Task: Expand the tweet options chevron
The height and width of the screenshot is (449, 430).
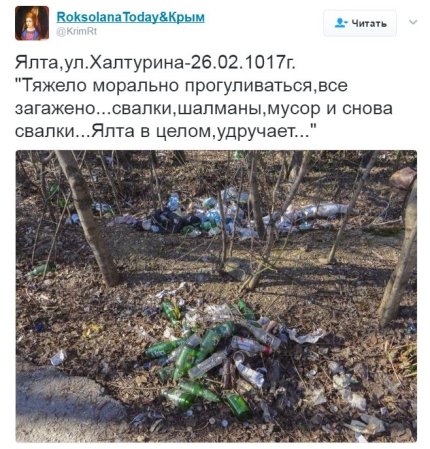Action: click(x=413, y=22)
